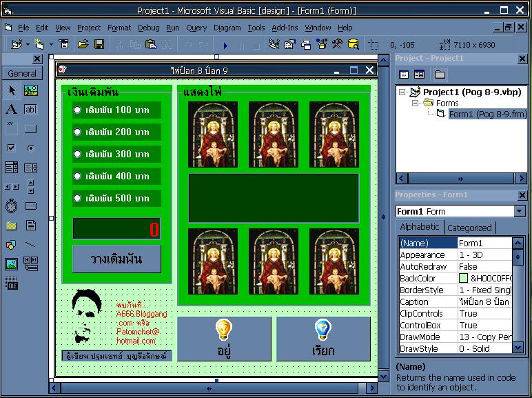
Task: Select the Label tool in toolbox
Action: [x=11, y=110]
